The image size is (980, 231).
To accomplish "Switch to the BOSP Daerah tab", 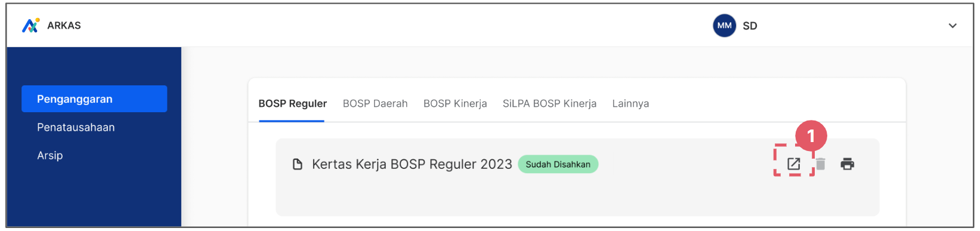I will (x=375, y=103).
